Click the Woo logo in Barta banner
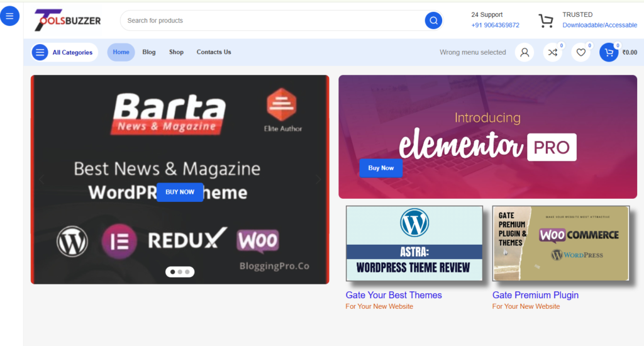 [257, 240]
